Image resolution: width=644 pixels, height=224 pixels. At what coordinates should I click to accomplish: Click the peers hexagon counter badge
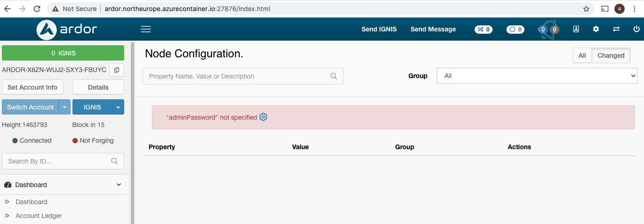[x=548, y=30]
